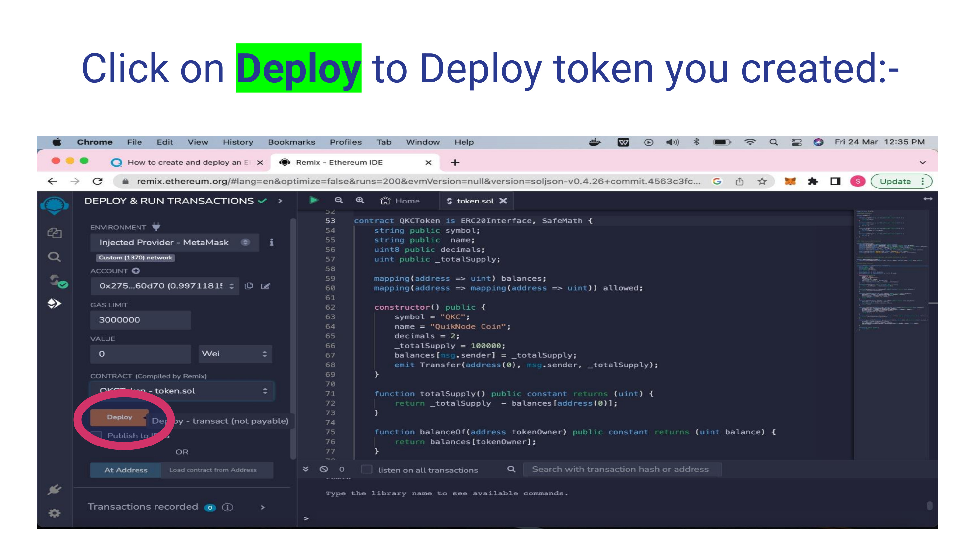Switch to the Home editor tab
Viewport: 980px width, 551px height.
coord(400,201)
